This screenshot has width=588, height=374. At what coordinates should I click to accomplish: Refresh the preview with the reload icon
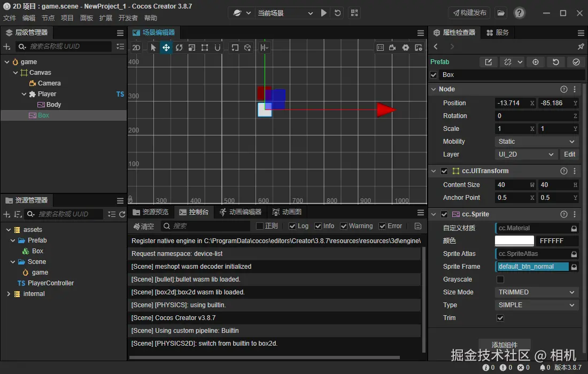337,13
